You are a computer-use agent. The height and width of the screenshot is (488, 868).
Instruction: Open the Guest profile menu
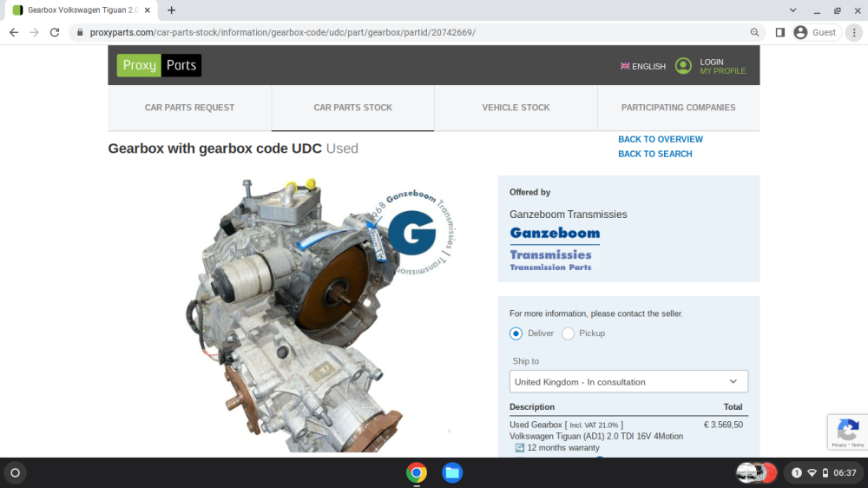pyautogui.click(x=815, y=33)
